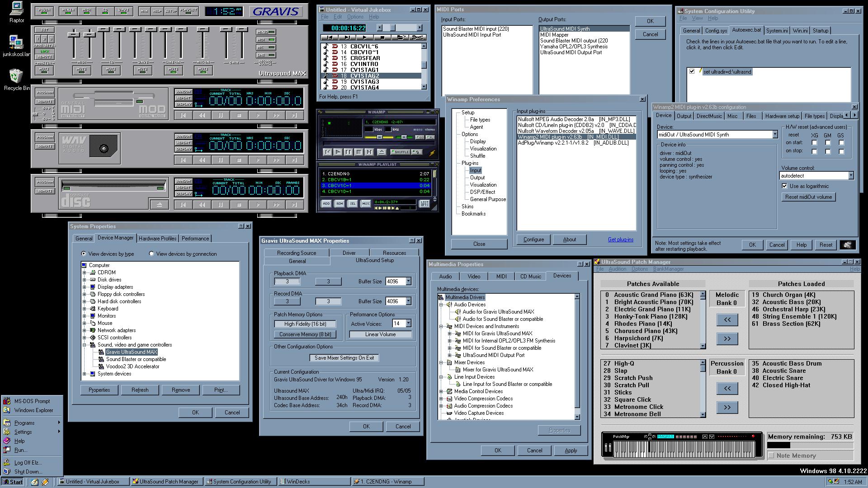Switch to the Config.sys tab
Image resolution: width=868 pixels, height=488 pixels.
716,31
